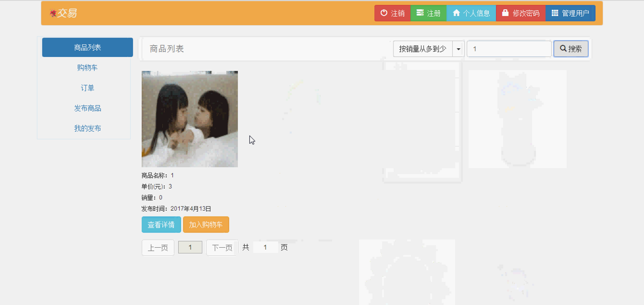Select 商品列表 in the sidebar
Screen dimensions: 644x305
pos(88,47)
